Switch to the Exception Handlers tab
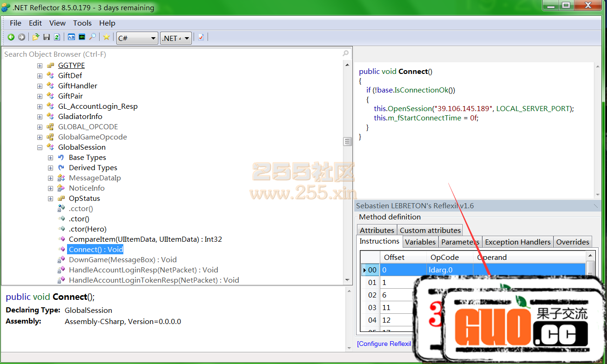This screenshot has width=607, height=364. coord(518,242)
